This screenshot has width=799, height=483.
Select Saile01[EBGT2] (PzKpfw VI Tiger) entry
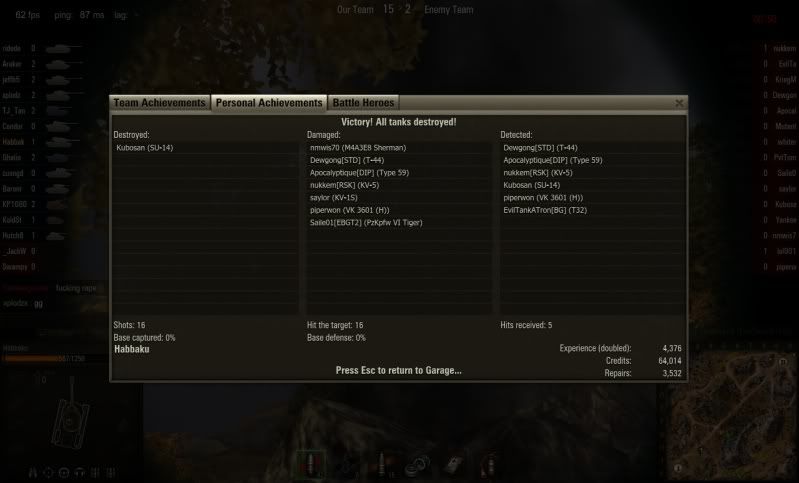[x=366, y=223]
